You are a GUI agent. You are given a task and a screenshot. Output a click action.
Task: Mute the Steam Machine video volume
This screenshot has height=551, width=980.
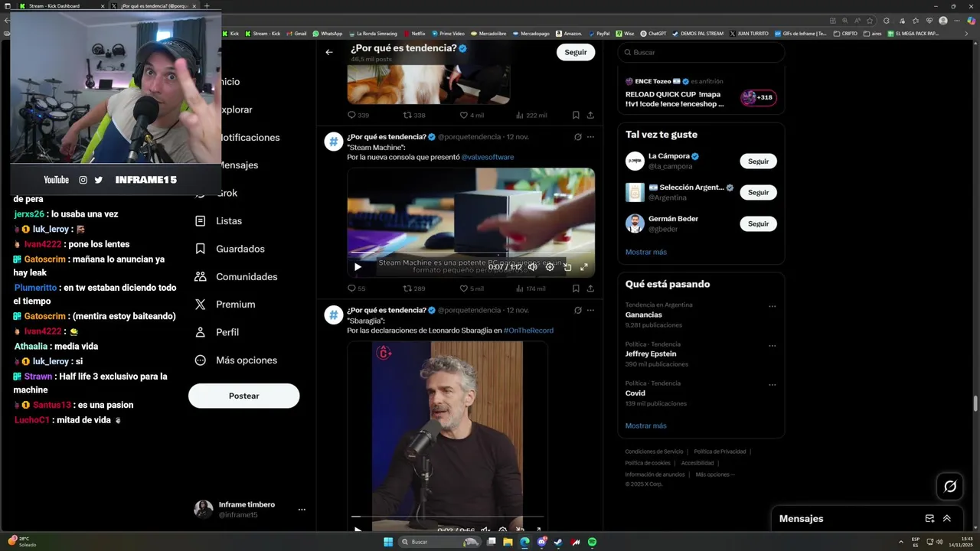pyautogui.click(x=532, y=267)
